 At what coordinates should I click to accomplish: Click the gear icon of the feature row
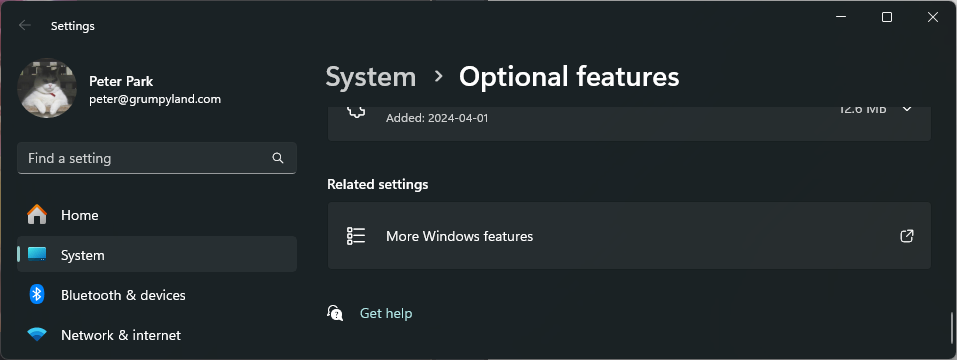pos(356,111)
